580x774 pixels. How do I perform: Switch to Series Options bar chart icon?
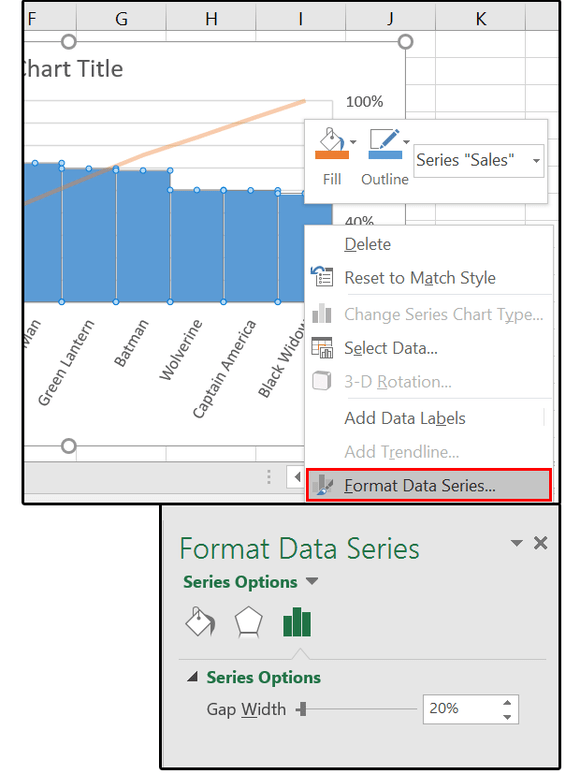[297, 622]
